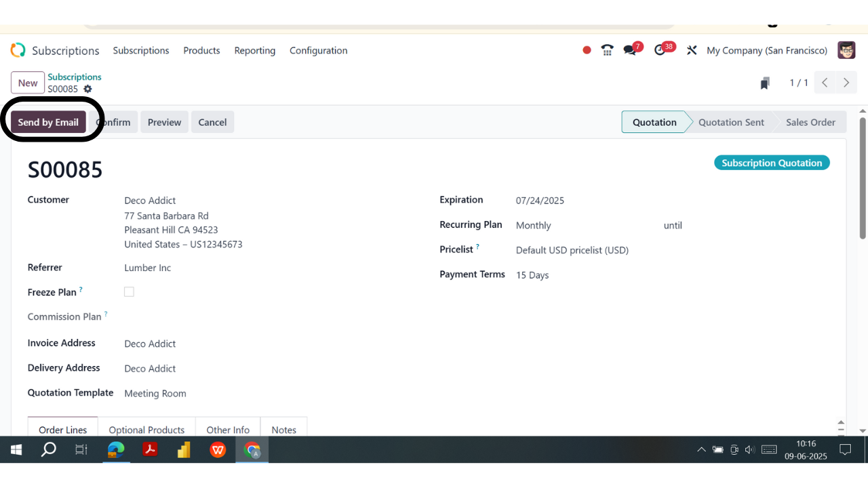Click the bookmark favorite icon near the pager
The height and width of the screenshot is (488, 868).
tap(764, 82)
